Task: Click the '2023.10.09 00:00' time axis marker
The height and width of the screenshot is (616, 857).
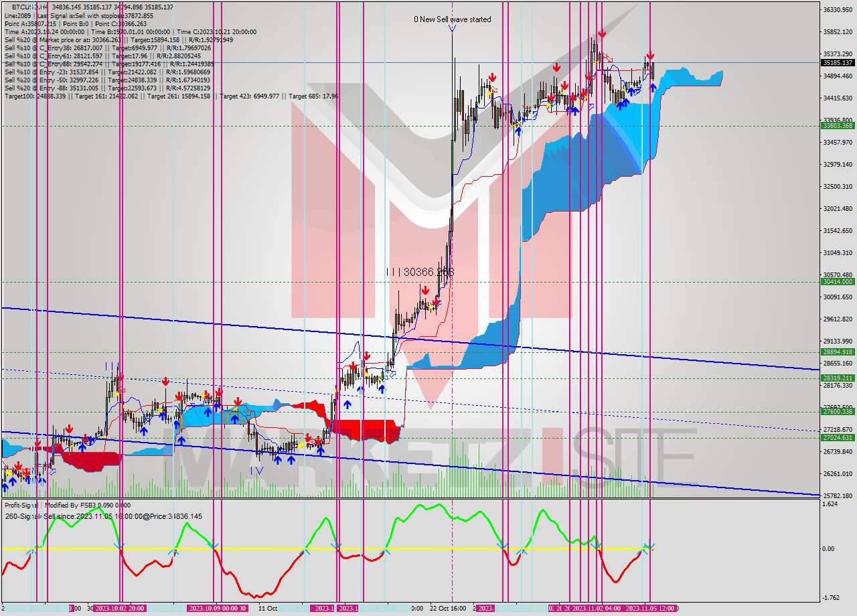Action: (217, 609)
